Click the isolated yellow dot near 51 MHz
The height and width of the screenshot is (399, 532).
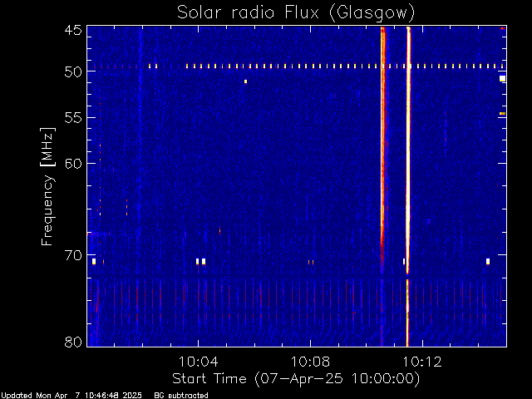coord(246,81)
